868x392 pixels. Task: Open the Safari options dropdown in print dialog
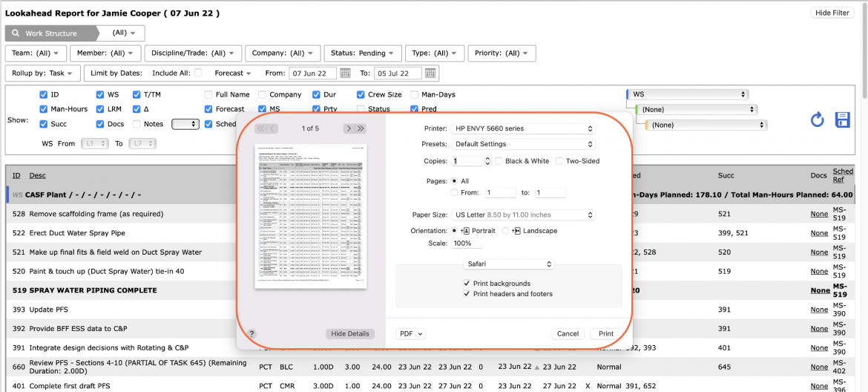[x=509, y=264]
